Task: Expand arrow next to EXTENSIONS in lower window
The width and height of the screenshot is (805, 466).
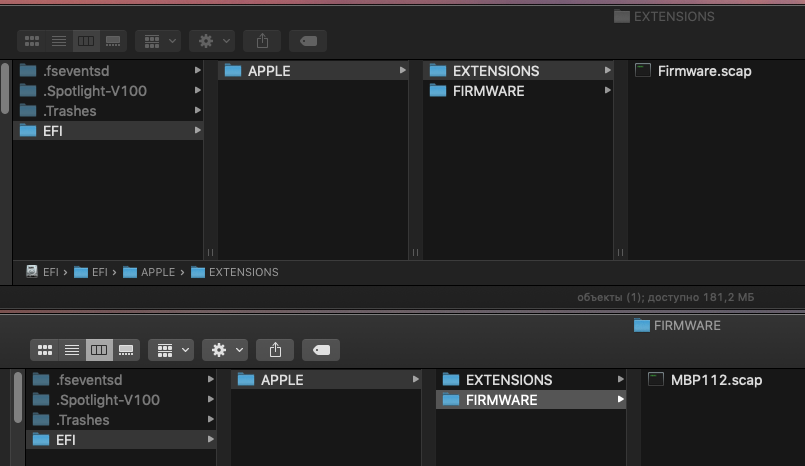Action: (621, 379)
